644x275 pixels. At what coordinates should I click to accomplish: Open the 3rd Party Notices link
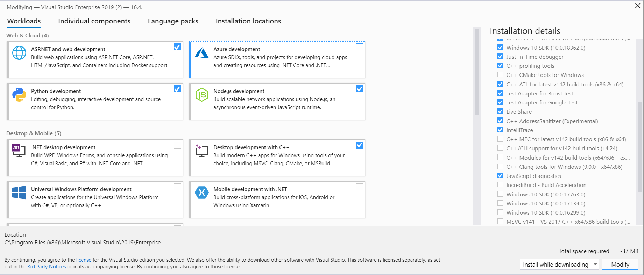pyautogui.click(x=47, y=267)
